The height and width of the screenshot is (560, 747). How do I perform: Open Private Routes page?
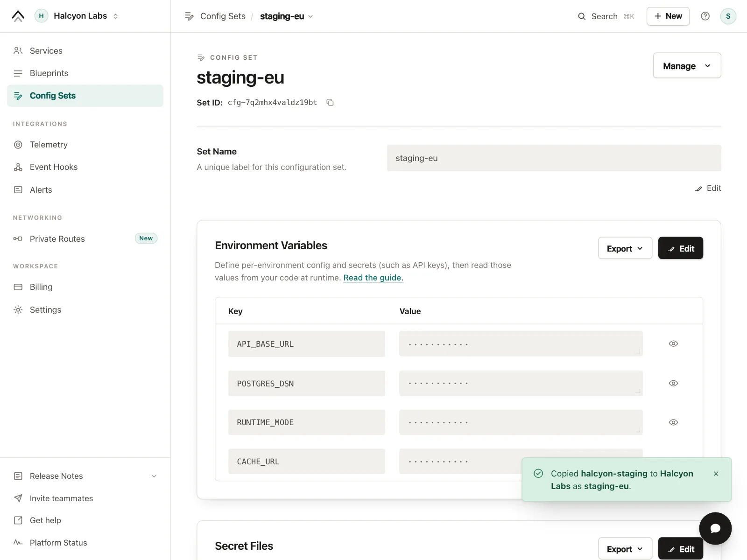[85, 239]
